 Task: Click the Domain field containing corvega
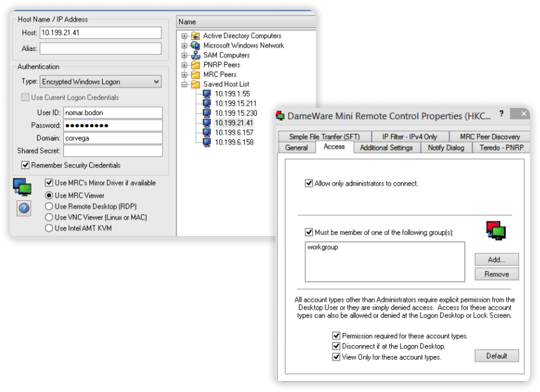coord(113,138)
